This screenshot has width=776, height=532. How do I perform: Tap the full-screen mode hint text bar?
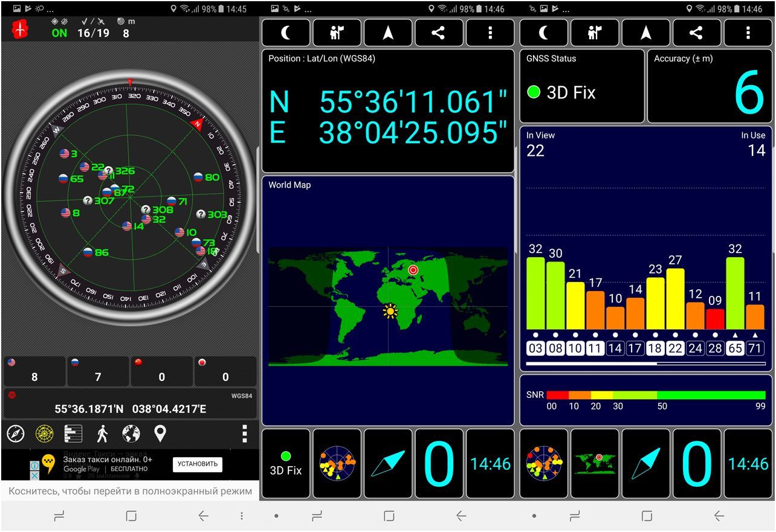tap(130, 491)
